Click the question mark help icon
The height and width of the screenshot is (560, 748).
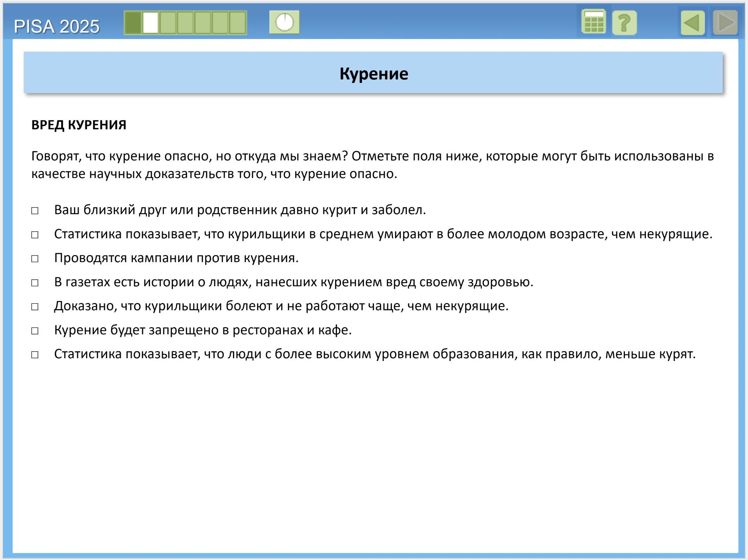tap(624, 23)
